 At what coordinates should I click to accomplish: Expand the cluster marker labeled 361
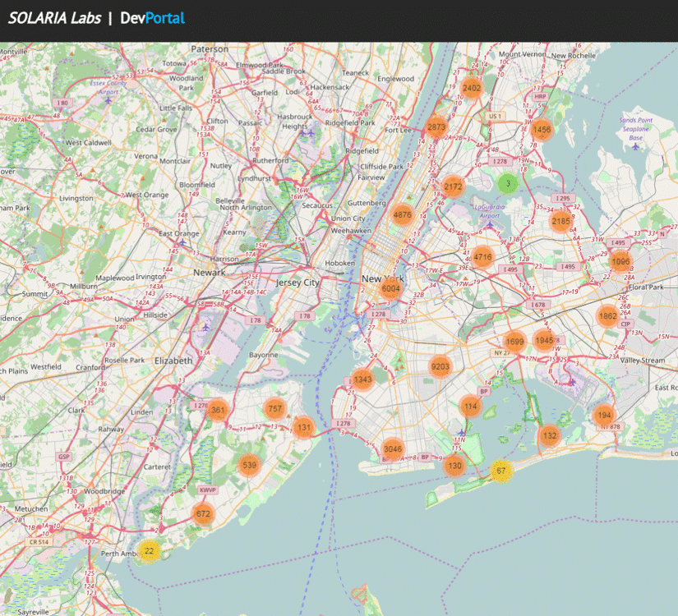tap(218, 410)
